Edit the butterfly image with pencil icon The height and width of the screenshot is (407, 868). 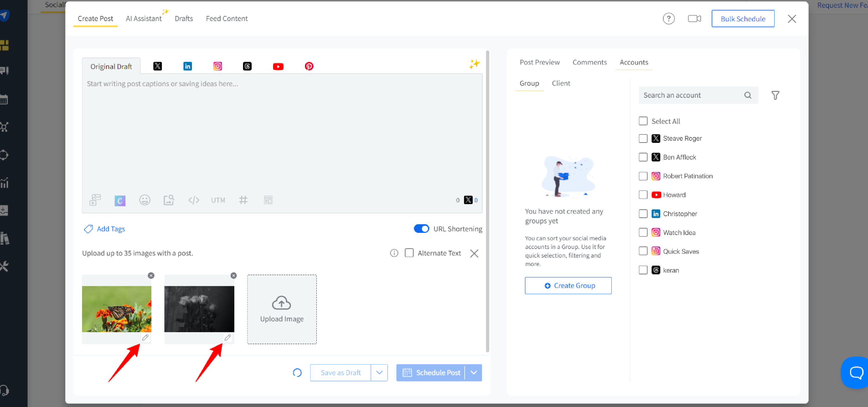point(145,337)
